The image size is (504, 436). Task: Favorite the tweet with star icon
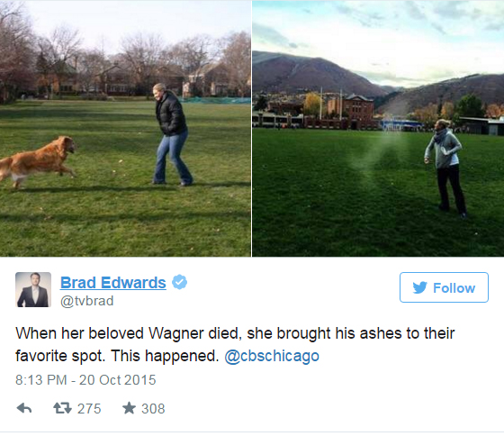click(129, 408)
